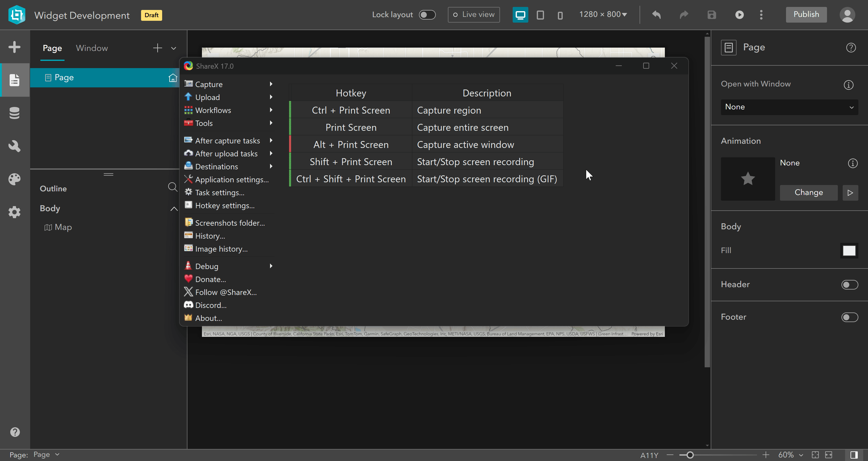Enable the Header toggle in Page settings
The height and width of the screenshot is (461, 868).
click(x=850, y=284)
